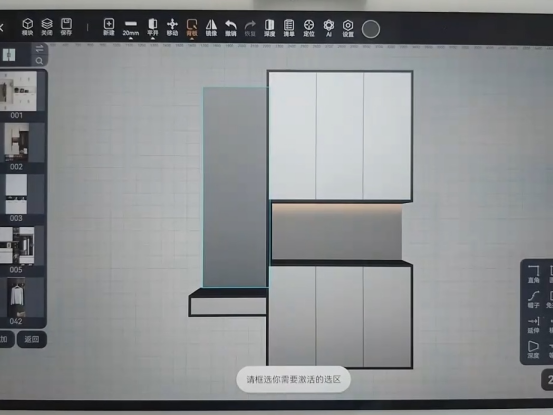Toggle the highlighted 背板 back panel tool
Screen dimensions: 553x415
pyautogui.click(x=192, y=28)
